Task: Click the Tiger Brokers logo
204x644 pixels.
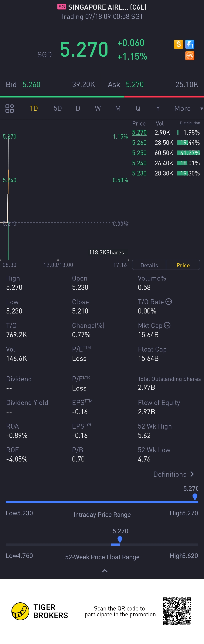Action: 20,611
